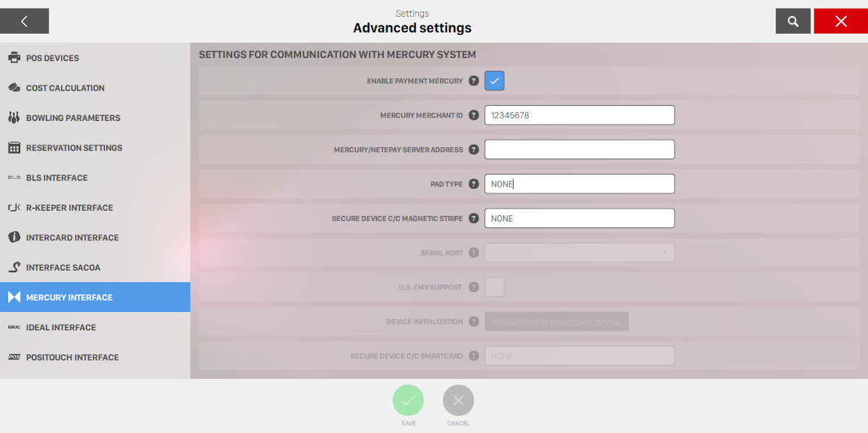Click help icon next to Enable Payment Mercury
868x433 pixels.
474,81
